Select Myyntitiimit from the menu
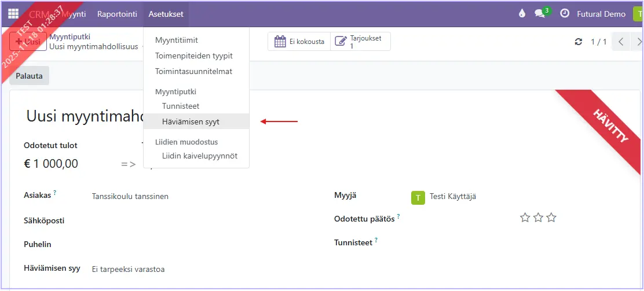The height and width of the screenshot is (291, 644). [x=177, y=40]
